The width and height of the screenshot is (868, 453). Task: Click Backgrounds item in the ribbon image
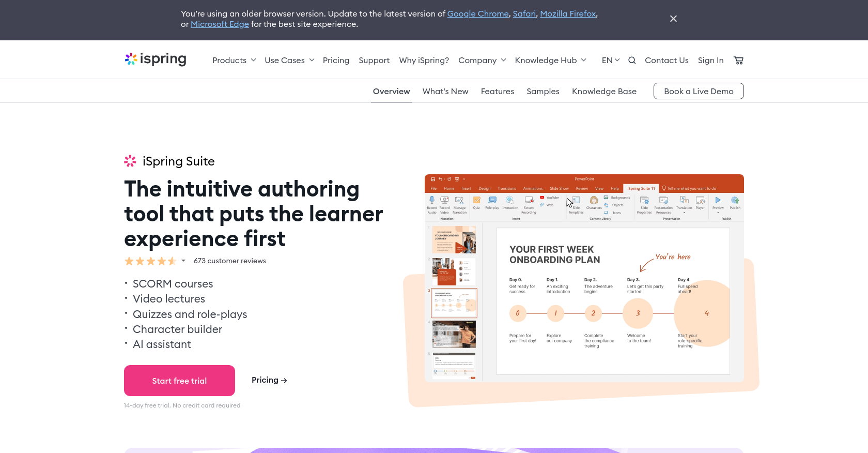617,198
